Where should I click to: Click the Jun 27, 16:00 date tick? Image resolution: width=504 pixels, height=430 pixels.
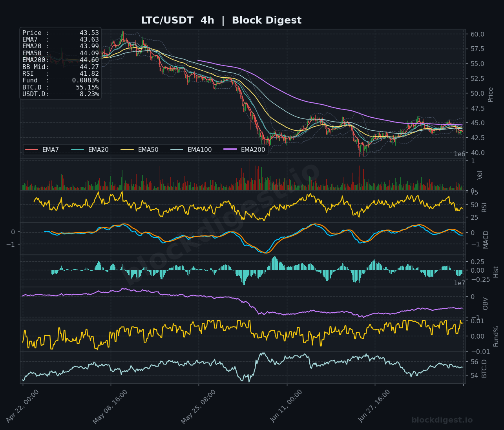[374, 406]
